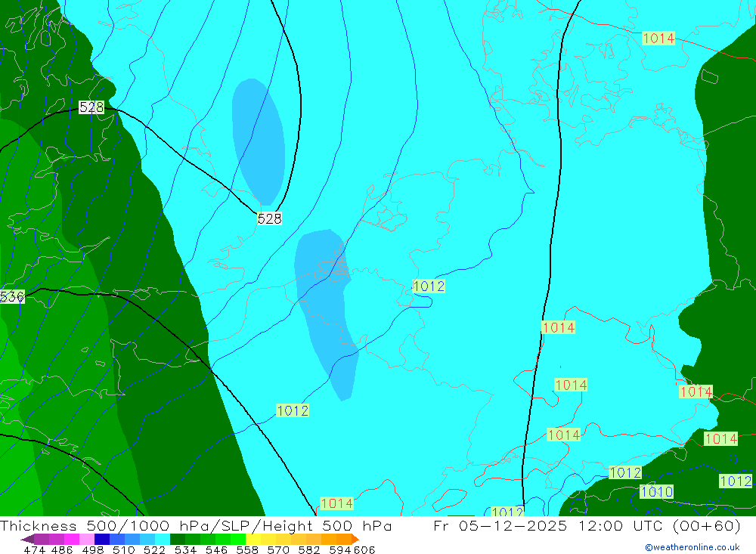Pick the darkest green legend swatch

point(178,539)
